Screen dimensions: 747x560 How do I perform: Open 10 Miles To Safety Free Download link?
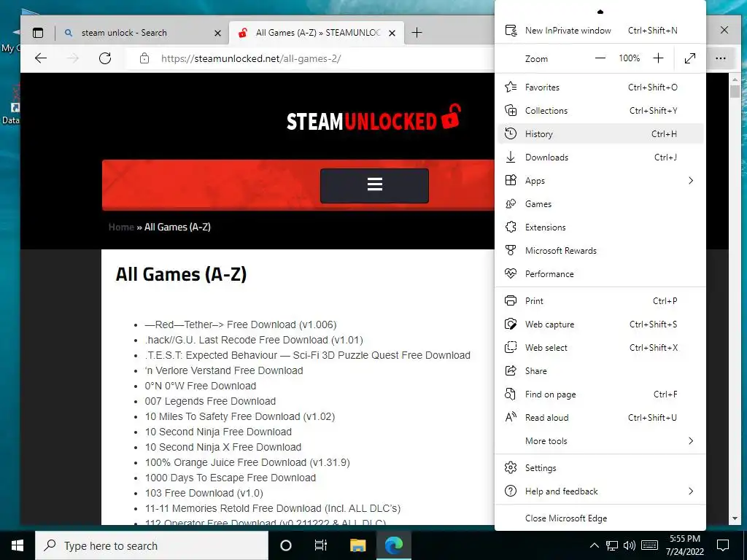click(239, 416)
